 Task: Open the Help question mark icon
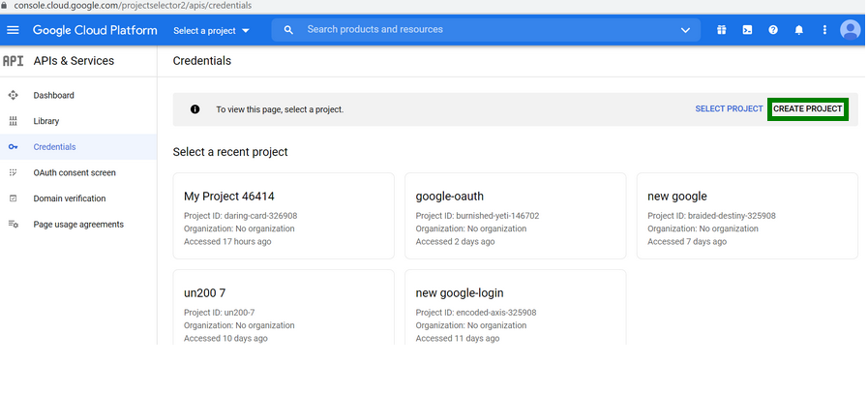tap(773, 30)
